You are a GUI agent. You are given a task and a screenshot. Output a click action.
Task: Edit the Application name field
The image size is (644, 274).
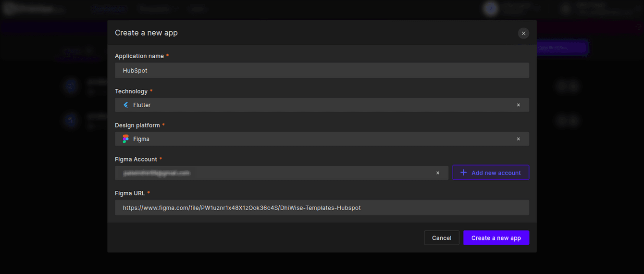[322, 70]
